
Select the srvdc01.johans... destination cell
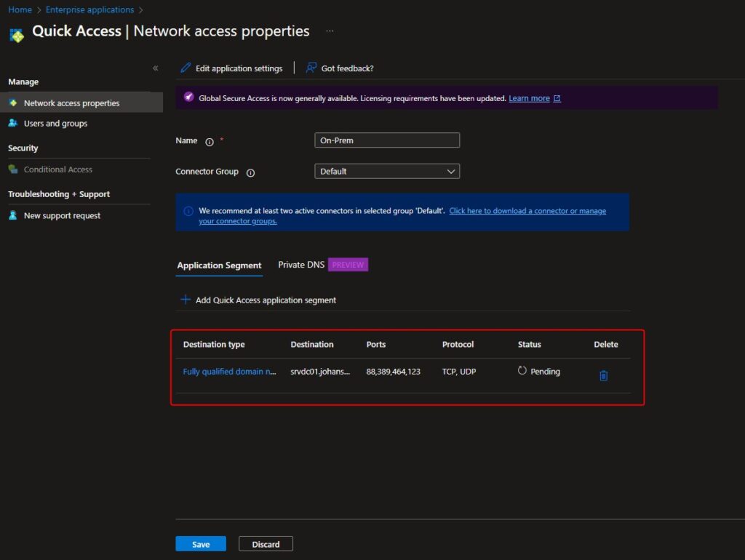click(320, 372)
